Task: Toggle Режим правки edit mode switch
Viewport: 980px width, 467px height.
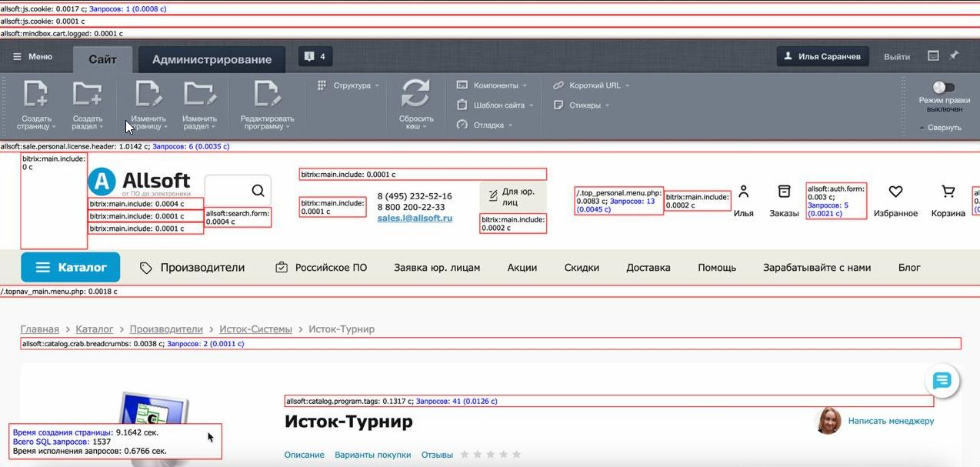Action: [x=944, y=88]
